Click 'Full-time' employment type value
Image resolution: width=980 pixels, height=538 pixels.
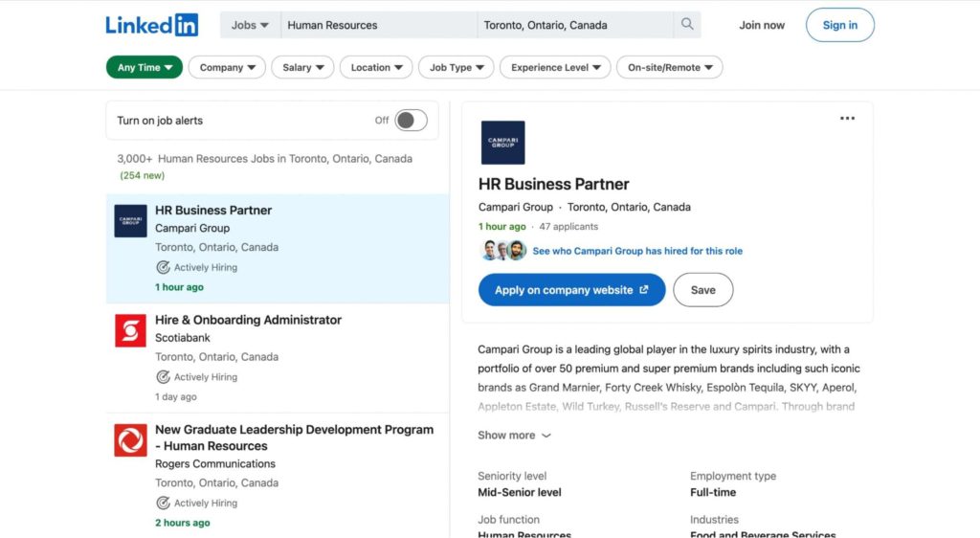(713, 492)
